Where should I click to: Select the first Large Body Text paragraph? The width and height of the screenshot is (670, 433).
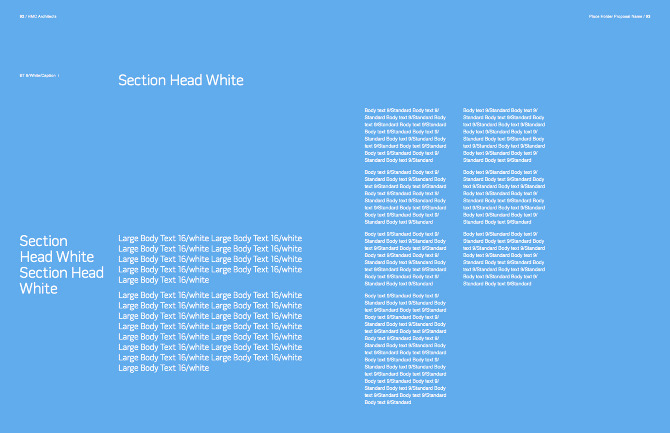click(x=210, y=259)
